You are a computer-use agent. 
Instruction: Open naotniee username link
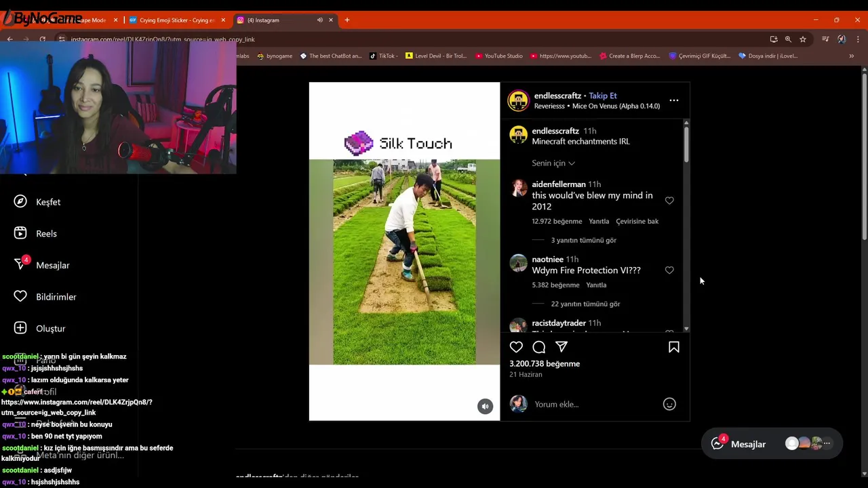tap(547, 260)
